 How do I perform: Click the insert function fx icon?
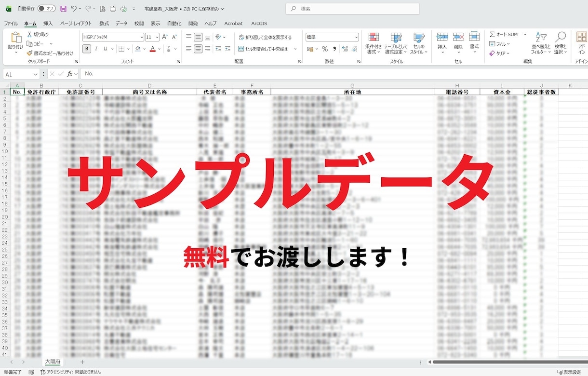click(70, 74)
